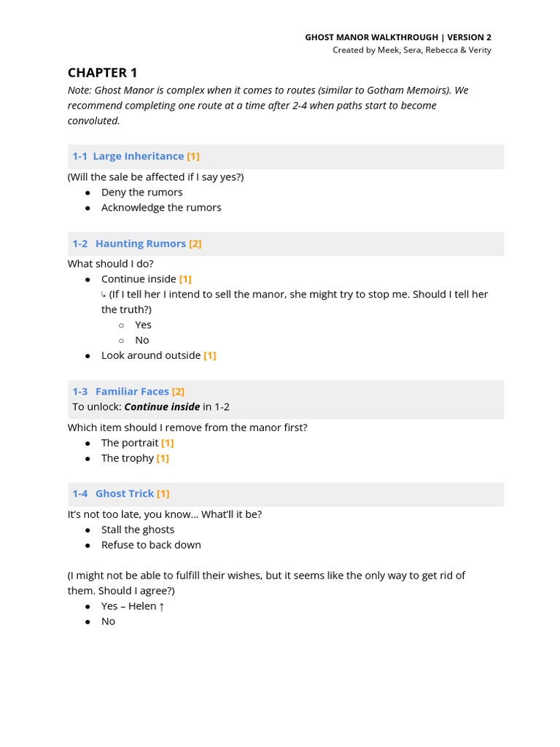This screenshot has height=747, width=560.
Task: Click the "Yes – Helen ↑" choice
Action: (x=132, y=607)
